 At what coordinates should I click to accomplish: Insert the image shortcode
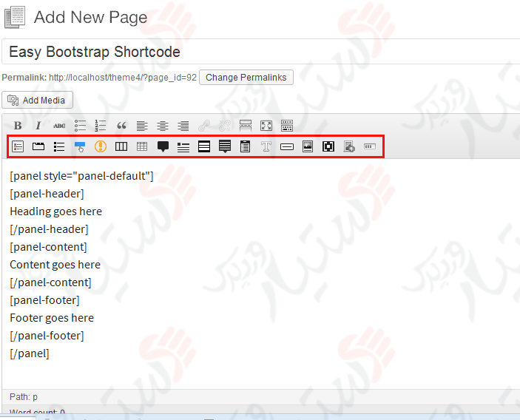pyautogui.click(x=308, y=146)
